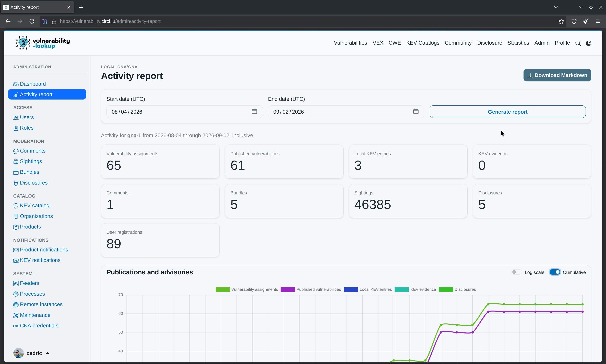Click the Bundles box icon
Image resolution: width=606 pixels, height=364 pixels.
pos(16,173)
